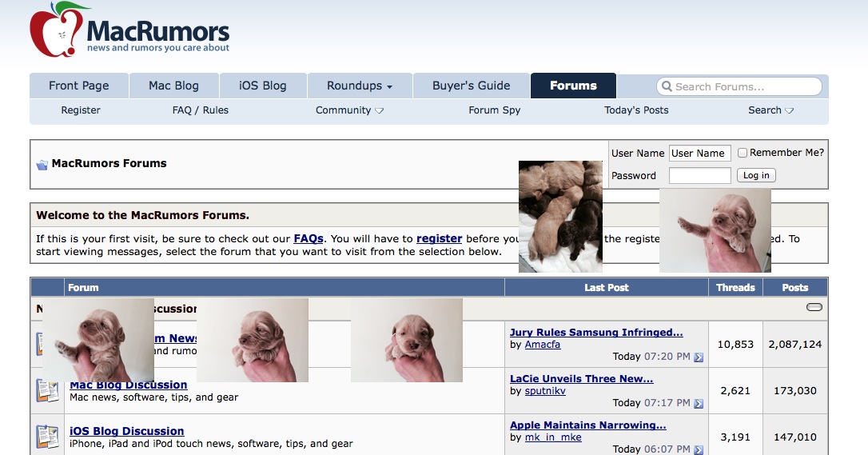This screenshot has height=455, width=868.
Task: Click the MacRumors Forums folder icon
Action: pos(42,165)
